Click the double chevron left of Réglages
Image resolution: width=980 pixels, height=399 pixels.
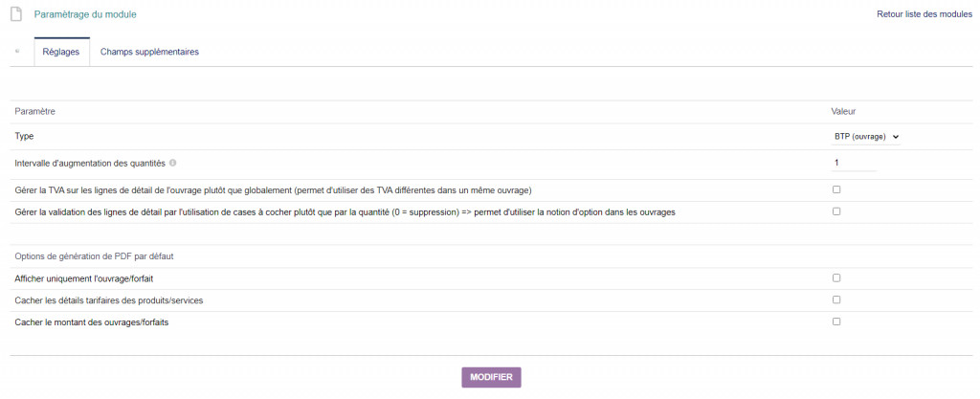[x=17, y=52]
